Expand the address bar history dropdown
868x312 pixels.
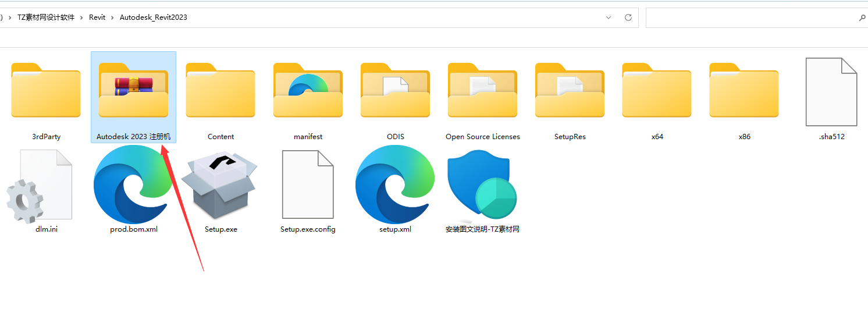(609, 17)
